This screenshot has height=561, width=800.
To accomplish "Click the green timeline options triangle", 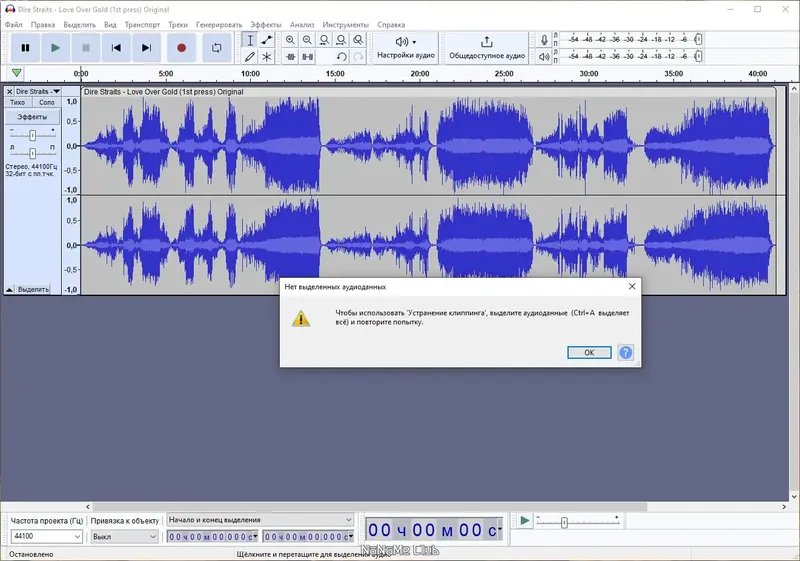I will pyautogui.click(x=16, y=73).
